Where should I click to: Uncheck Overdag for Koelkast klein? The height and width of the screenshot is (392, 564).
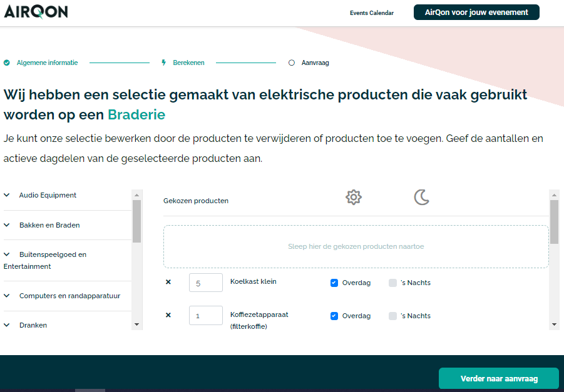[x=334, y=283]
